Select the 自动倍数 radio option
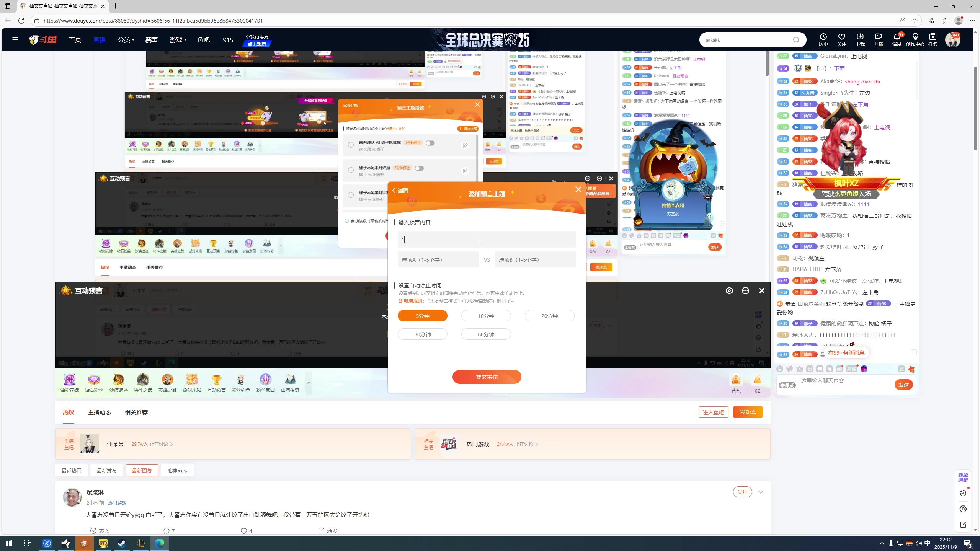 click(x=347, y=221)
